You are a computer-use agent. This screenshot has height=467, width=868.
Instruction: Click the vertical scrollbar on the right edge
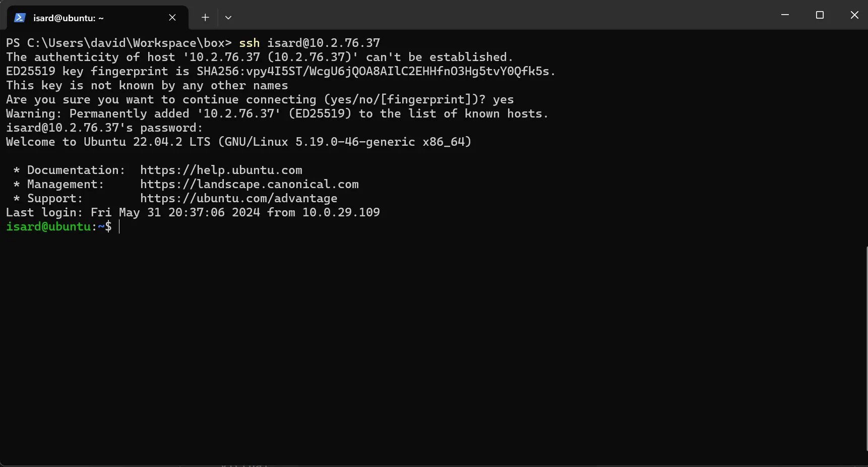pos(865,348)
